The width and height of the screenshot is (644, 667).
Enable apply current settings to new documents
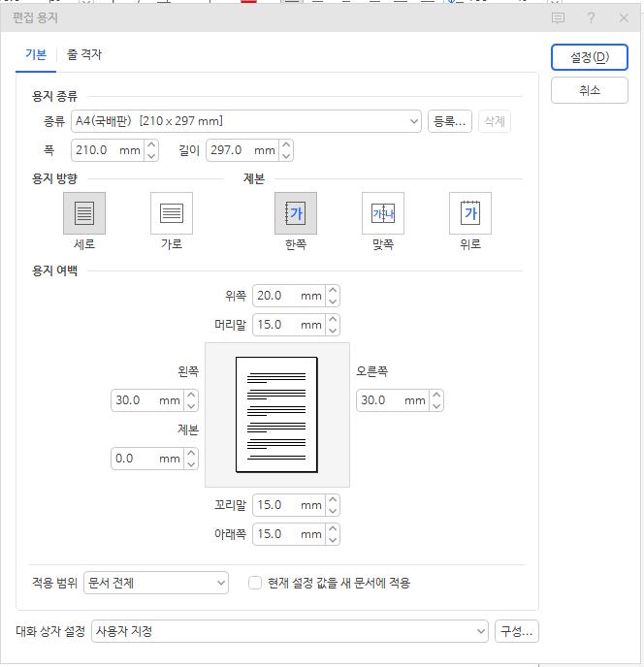click(x=256, y=583)
